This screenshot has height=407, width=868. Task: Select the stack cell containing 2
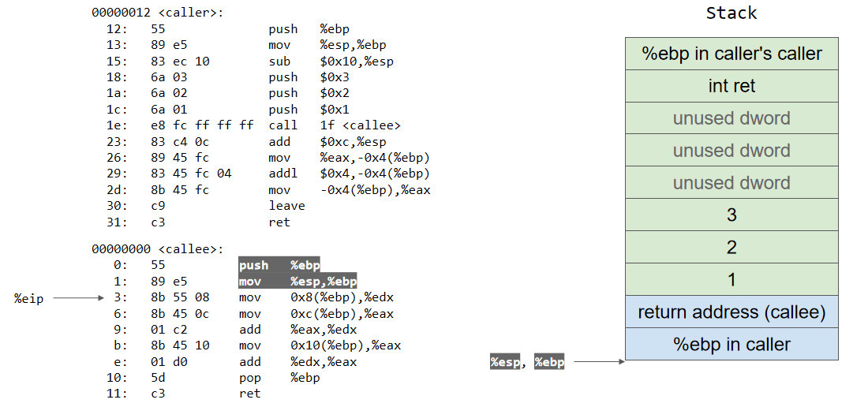[x=731, y=247]
